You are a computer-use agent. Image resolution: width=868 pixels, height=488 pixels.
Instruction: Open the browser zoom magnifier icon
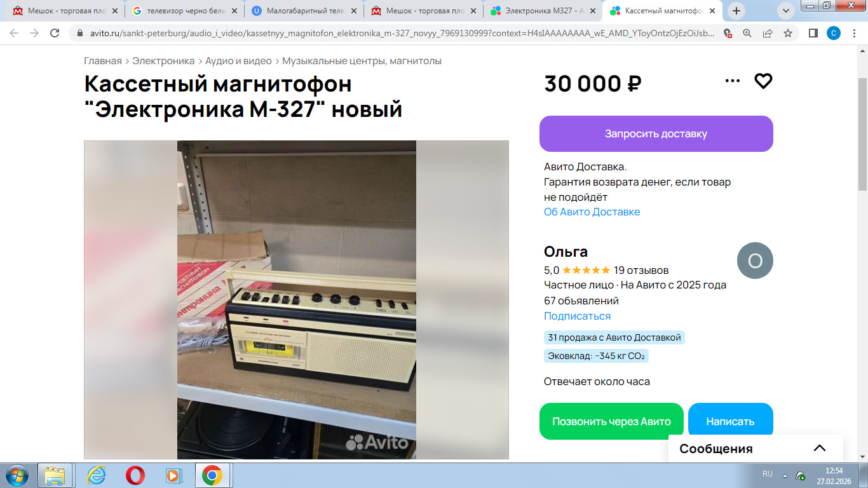747,33
